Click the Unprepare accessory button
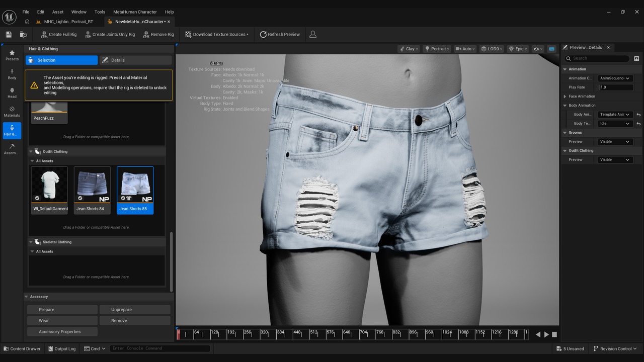Viewport: 644px width, 362px height. coord(135,310)
